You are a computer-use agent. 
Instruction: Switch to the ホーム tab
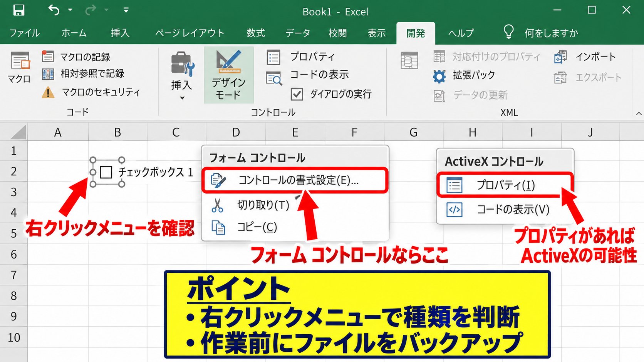tap(74, 33)
